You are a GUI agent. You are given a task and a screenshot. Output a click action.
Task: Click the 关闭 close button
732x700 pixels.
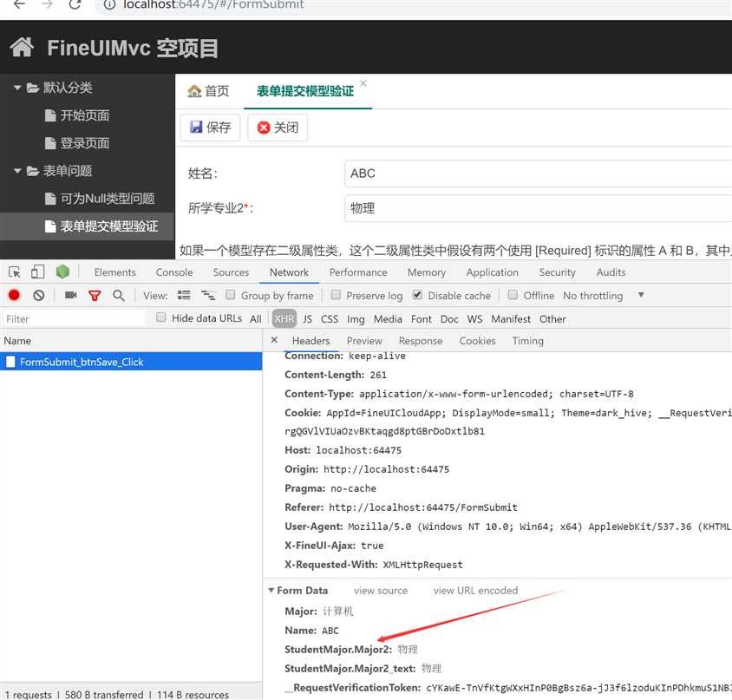point(278,127)
